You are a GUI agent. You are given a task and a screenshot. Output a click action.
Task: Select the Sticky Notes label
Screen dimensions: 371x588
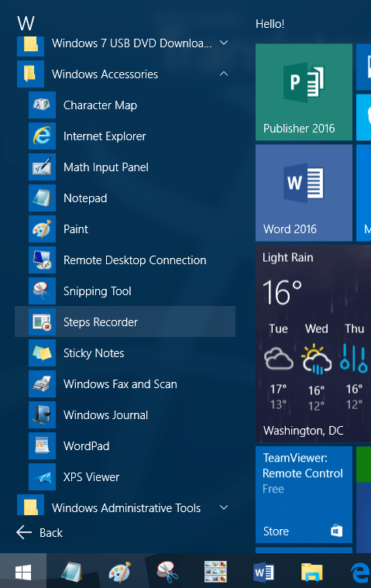click(94, 353)
